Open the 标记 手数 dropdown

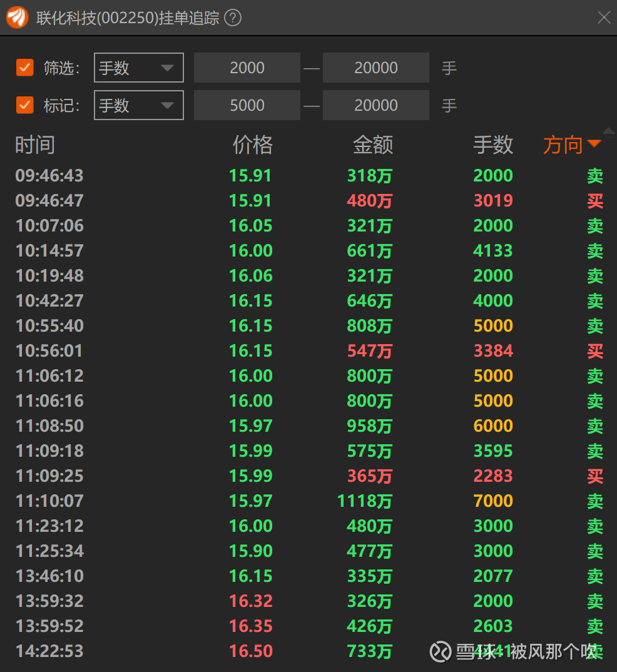(x=138, y=105)
